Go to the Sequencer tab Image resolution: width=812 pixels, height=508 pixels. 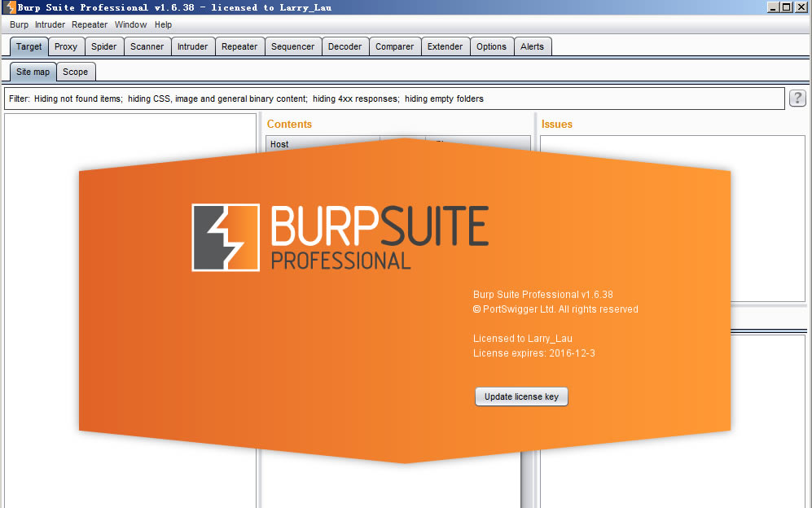pos(292,46)
